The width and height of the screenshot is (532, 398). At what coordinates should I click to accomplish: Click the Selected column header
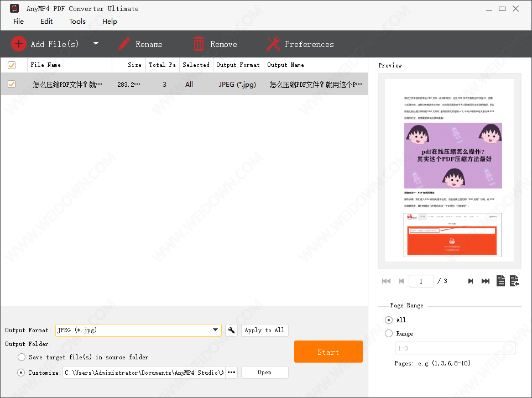pos(196,65)
